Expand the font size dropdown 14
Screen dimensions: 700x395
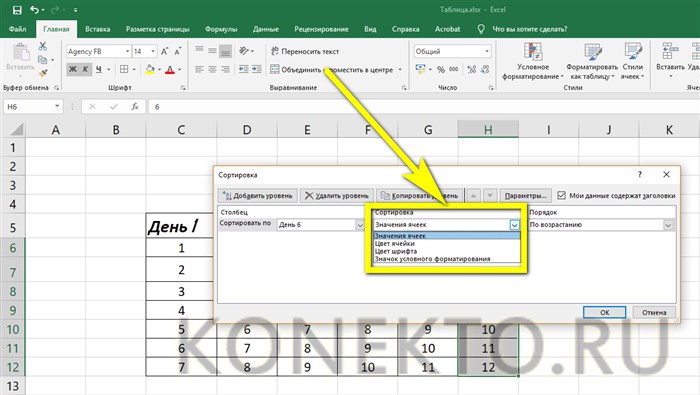(x=153, y=51)
